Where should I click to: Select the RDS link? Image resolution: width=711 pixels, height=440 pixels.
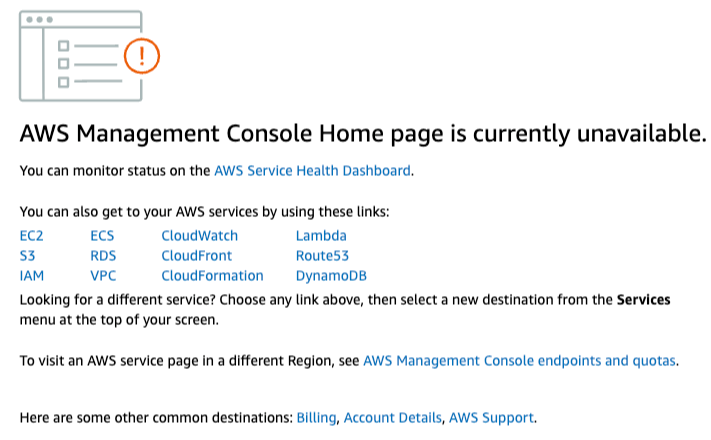click(x=103, y=256)
